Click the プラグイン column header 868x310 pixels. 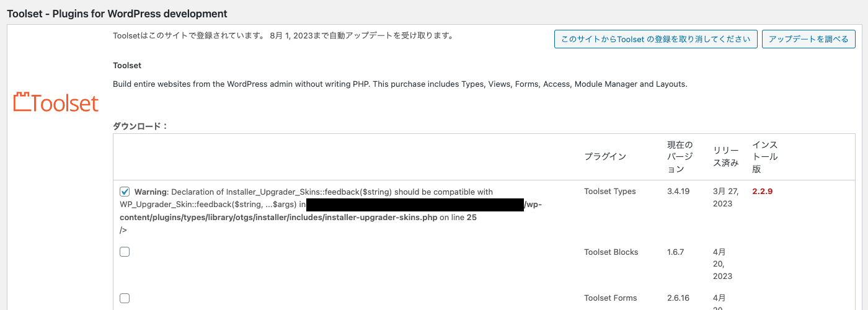click(x=605, y=157)
